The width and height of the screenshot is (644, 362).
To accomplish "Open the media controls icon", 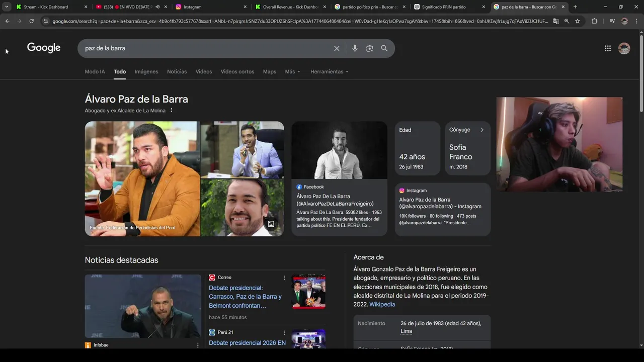I will [612, 21].
